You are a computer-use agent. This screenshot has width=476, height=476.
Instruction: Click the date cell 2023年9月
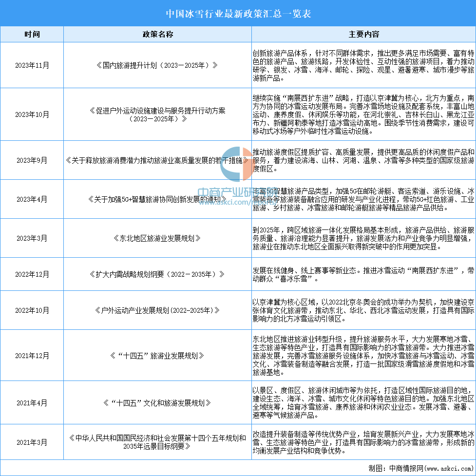pos(32,160)
